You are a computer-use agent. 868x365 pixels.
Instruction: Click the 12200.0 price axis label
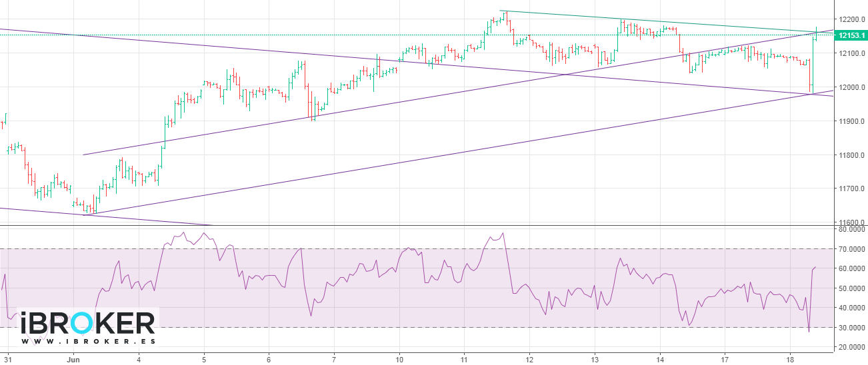[x=853, y=19]
